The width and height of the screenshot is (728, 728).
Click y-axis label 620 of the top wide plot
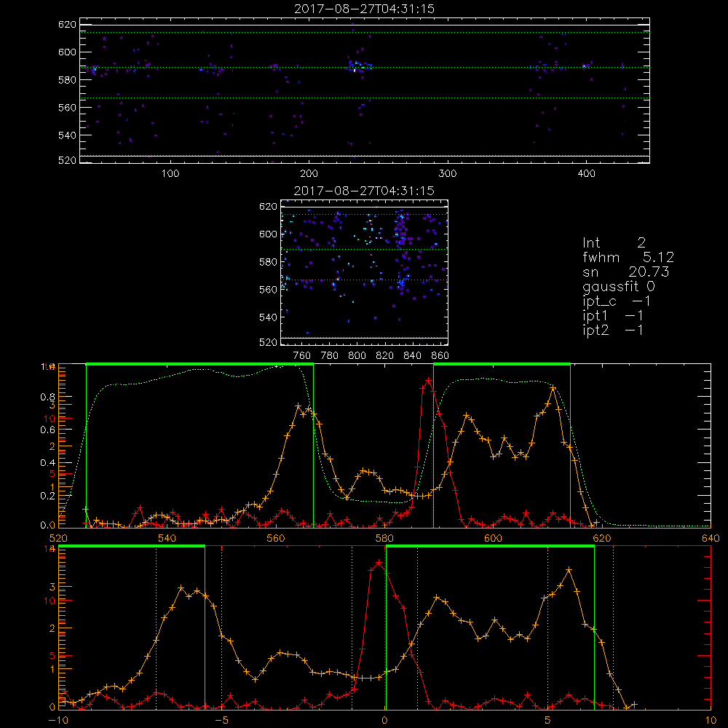pyautogui.click(x=67, y=25)
